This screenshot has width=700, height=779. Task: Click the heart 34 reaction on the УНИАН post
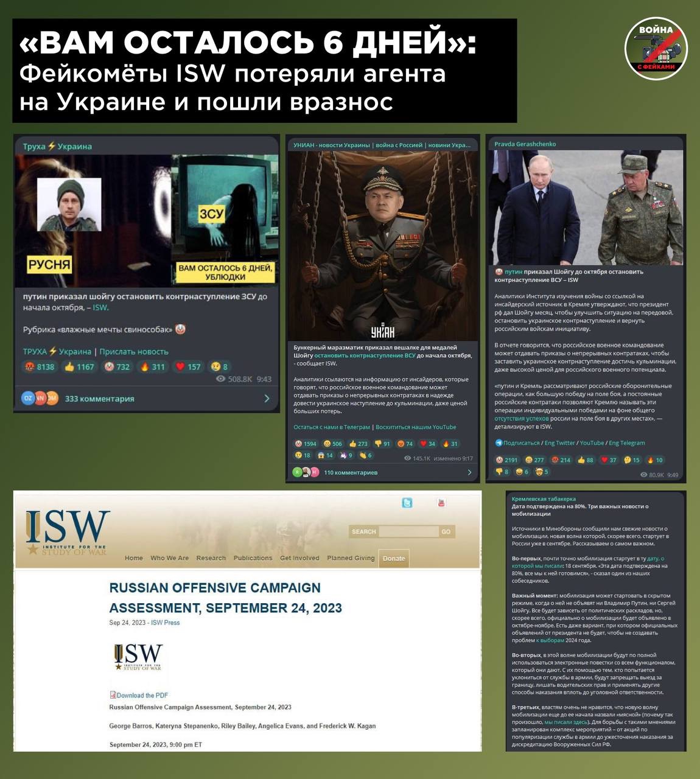coord(428,444)
